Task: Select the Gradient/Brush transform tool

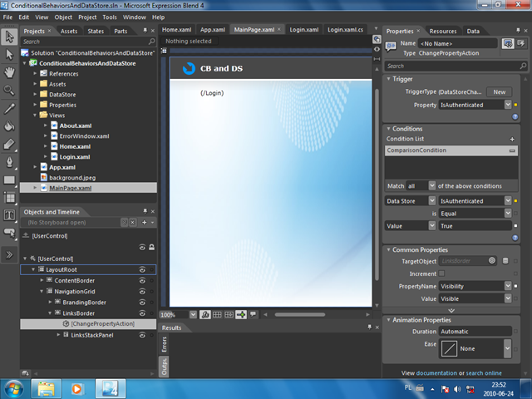Action: tap(9, 144)
